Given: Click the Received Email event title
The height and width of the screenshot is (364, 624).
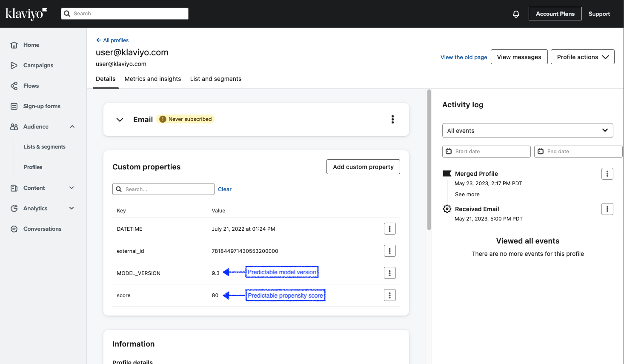Looking at the screenshot, I should [x=477, y=209].
